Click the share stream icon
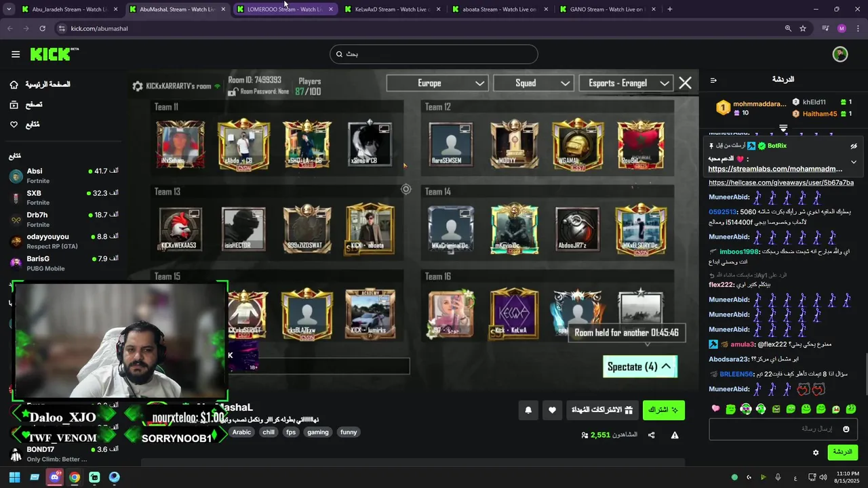The width and height of the screenshot is (868, 488). point(652,435)
